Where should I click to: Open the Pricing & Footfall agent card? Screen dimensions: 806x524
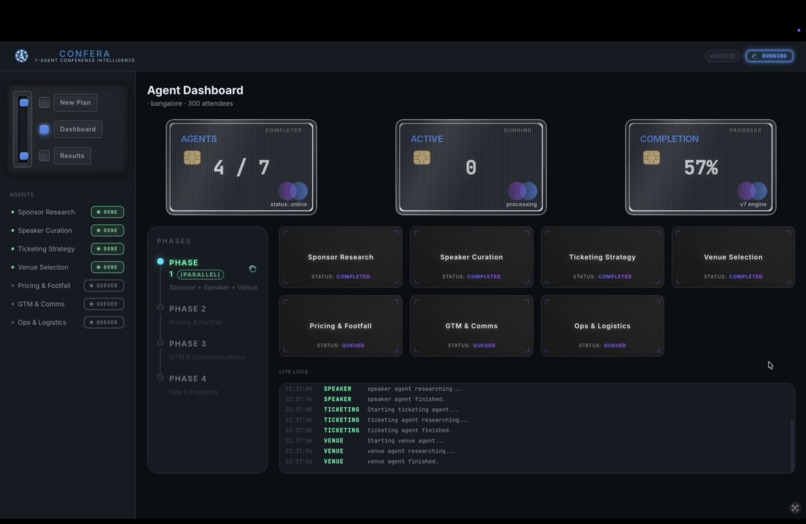pyautogui.click(x=341, y=326)
